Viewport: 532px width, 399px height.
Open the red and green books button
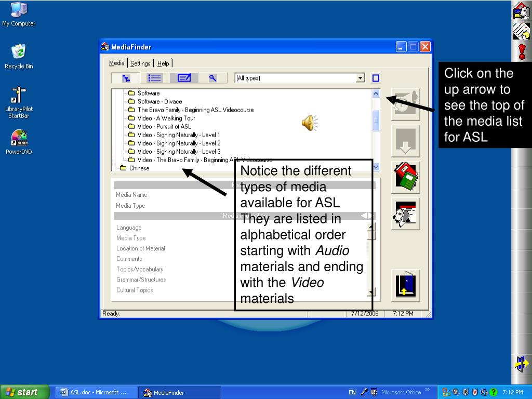405,177
